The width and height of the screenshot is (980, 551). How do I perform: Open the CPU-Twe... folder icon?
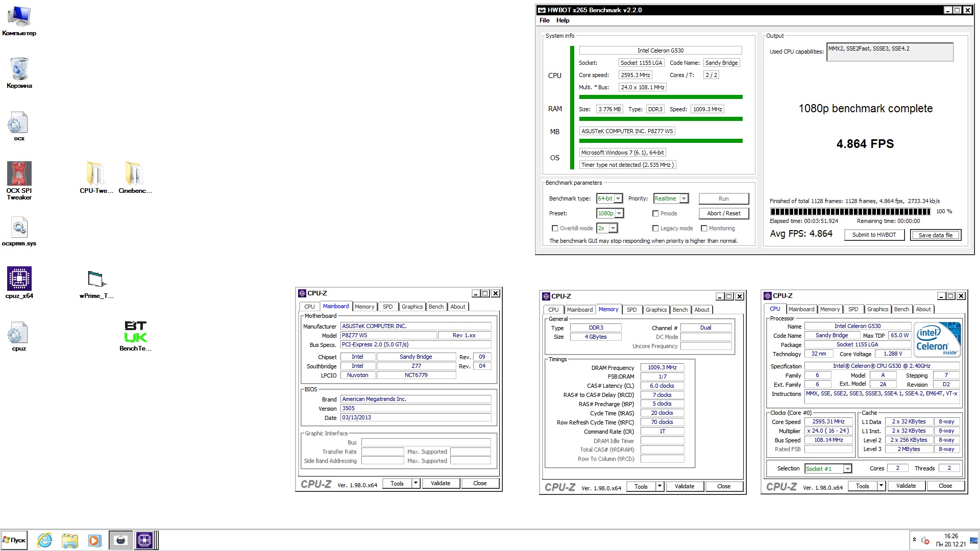pyautogui.click(x=96, y=178)
